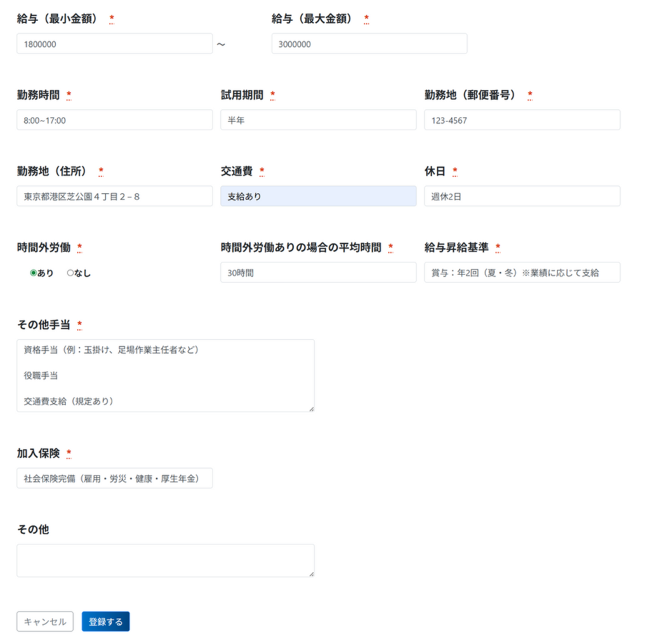Click the red required asterisk beside 加入保険
Viewport: 650px width, 644px height.
pos(69,453)
